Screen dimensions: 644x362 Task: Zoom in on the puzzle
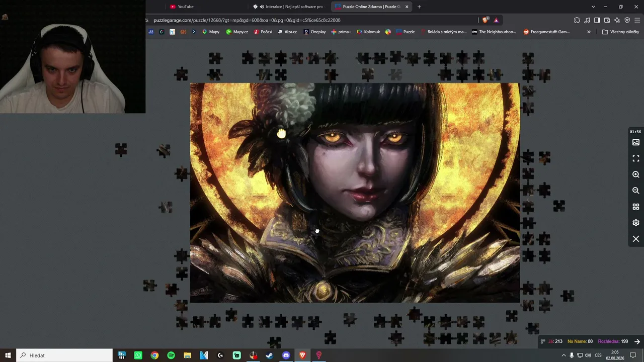636,174
